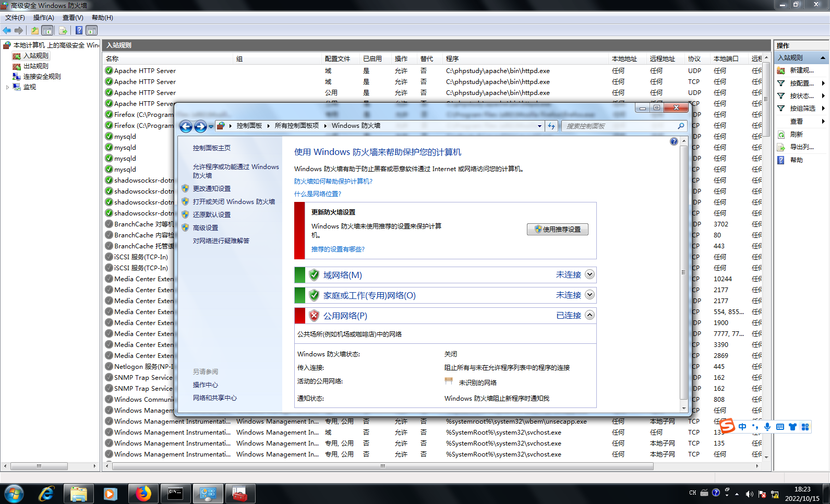Open the 文件(F) menu
This screenshot has width=830, height=504.
click(x=15, y=18)
